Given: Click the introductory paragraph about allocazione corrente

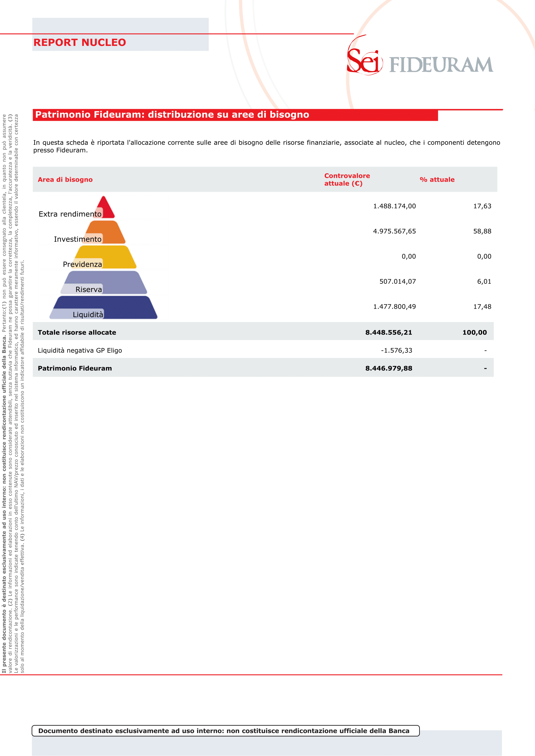Looking at the screenshot, I should (267, 146).
